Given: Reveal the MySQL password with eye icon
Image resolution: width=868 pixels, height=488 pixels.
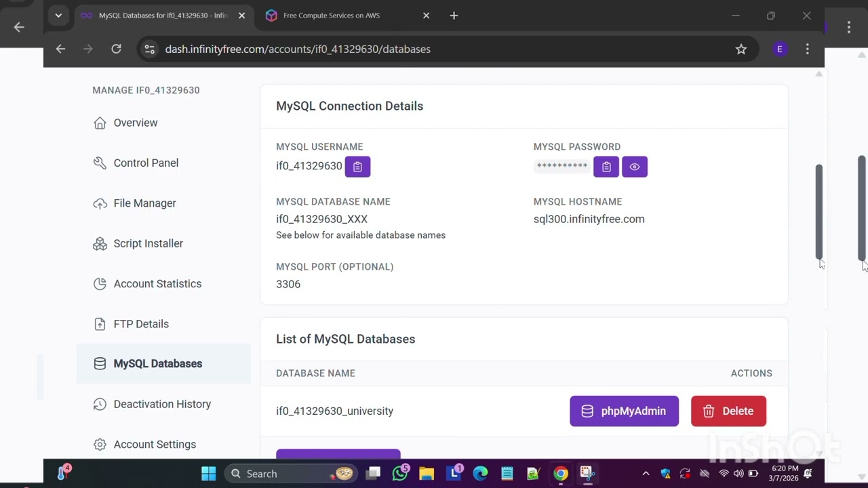Looking at the screenshot, I should 635,167.
